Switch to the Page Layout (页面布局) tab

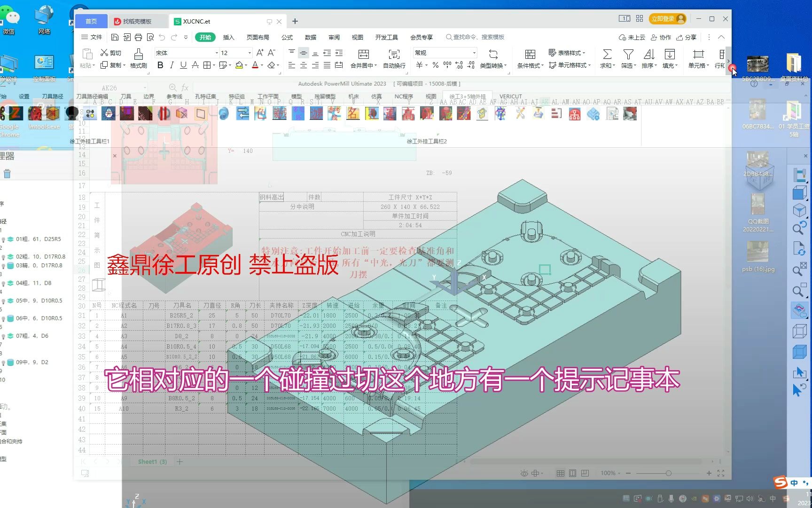point(258,37)
